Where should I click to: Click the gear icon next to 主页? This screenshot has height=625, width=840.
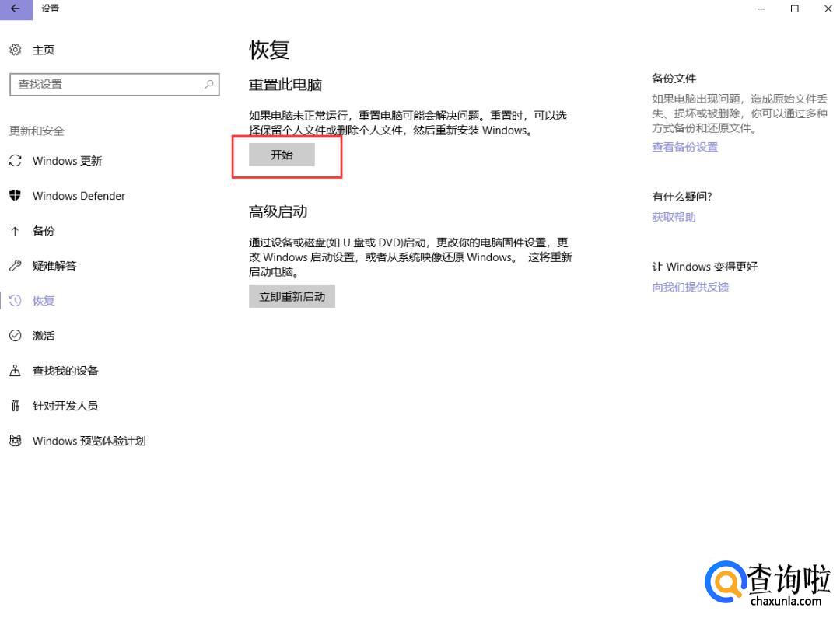[x=16, y=50]
